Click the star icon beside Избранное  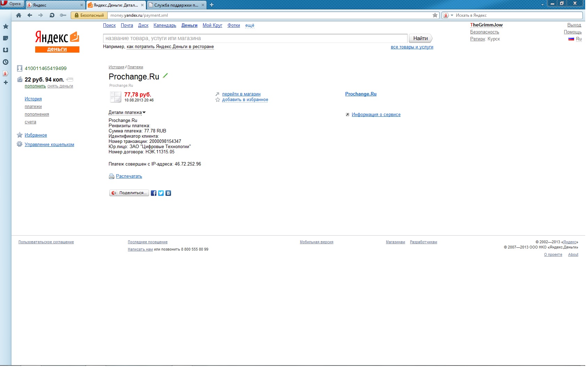point(20,135)
